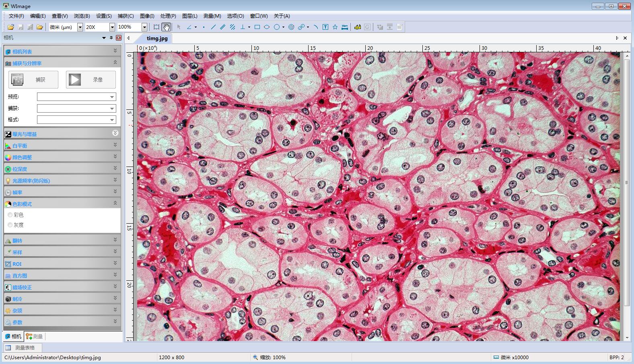The height and width of the screenshot is (364, 634).
Task: Switch to the 测量 panel tab
Action: (35, 336)
